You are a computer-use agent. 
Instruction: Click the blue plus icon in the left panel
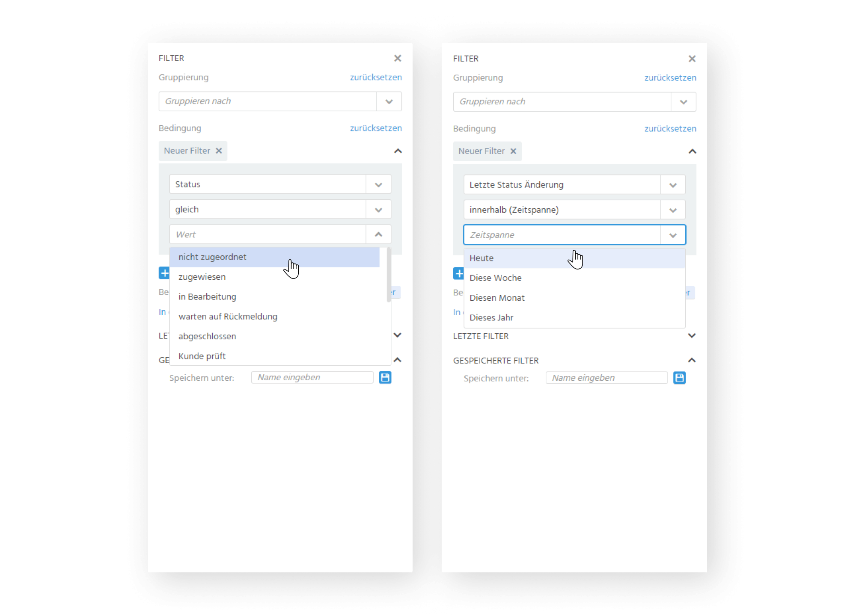pos(164,273)
